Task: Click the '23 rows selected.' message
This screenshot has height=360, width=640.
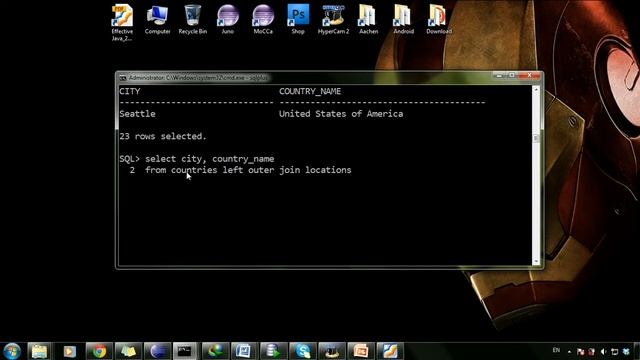Action: tap(163, 136)
